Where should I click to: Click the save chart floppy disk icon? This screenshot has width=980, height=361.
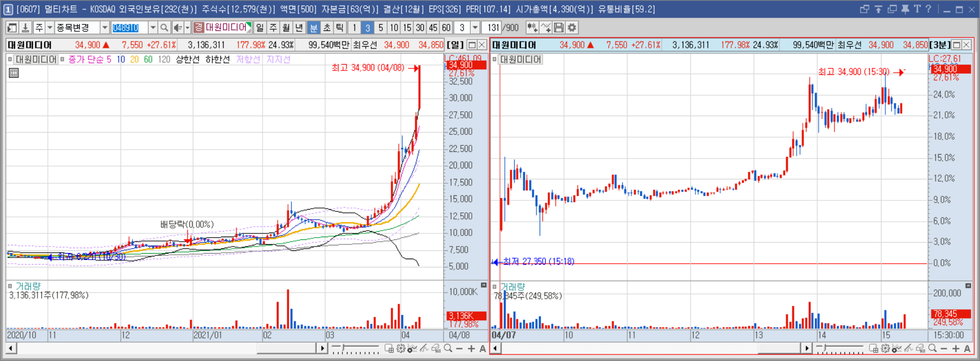tap(559, 28)
